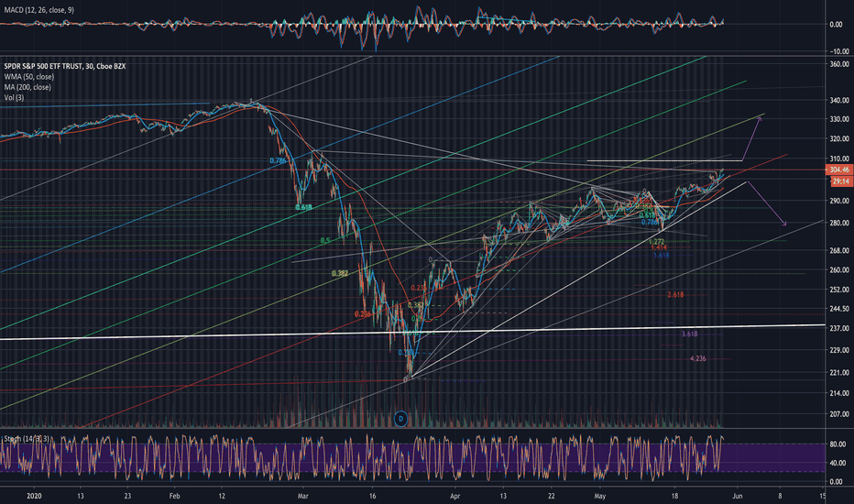Select the WMA (50, close) indicator legend
Screen dimensions: 854x504
coord(29,77)
